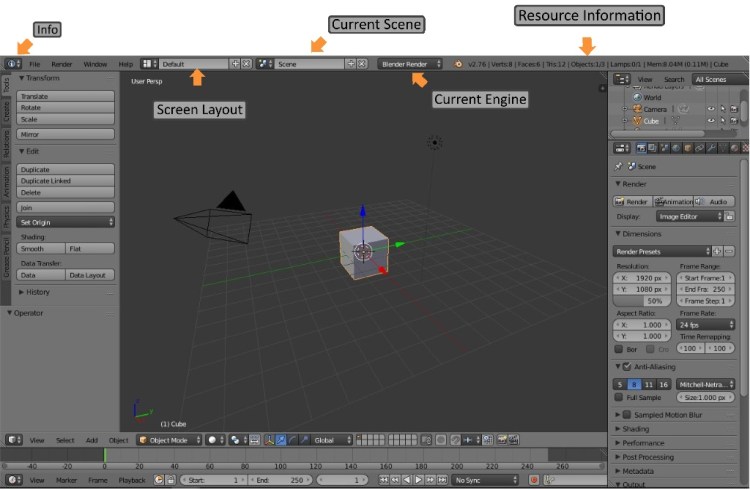Select the translate manipulator icon
The width and height of the screenshot is (750, 490).
pyautogui.click(x=281, y=440)
